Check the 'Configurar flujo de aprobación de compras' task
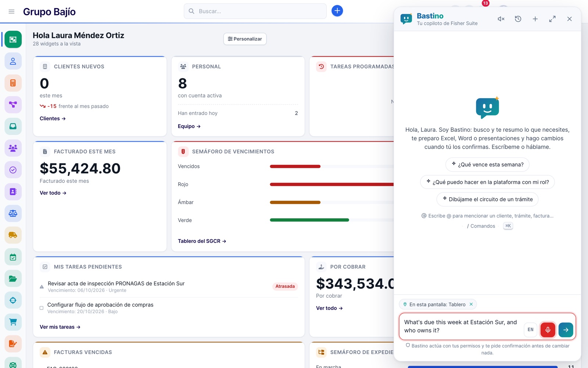 point(42,308)
